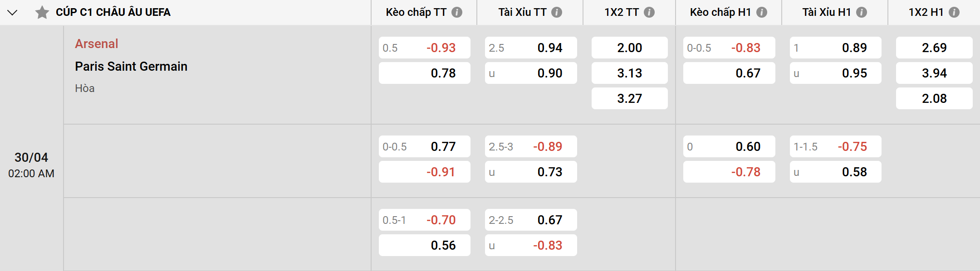Viewport: 980px width, 271px height.
Task: Pick first-half handicap 0-0.5 odds -0.83
Action: click(729, 48)
